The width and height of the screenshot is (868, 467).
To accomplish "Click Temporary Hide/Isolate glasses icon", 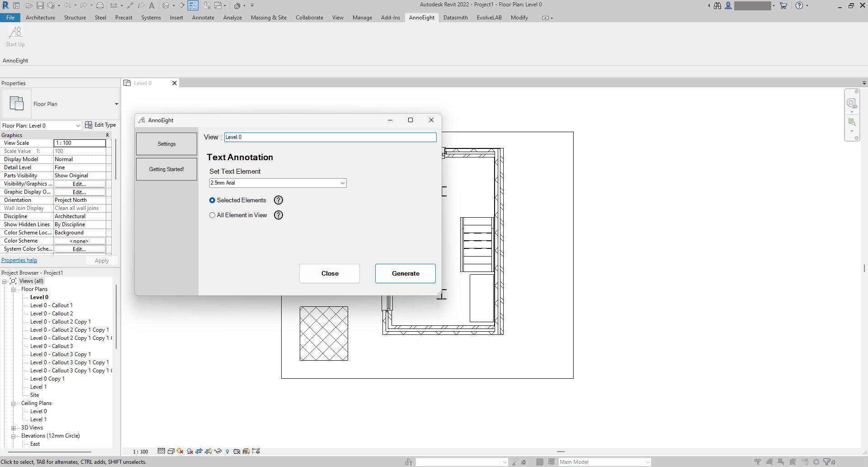I will pos(218,451).
